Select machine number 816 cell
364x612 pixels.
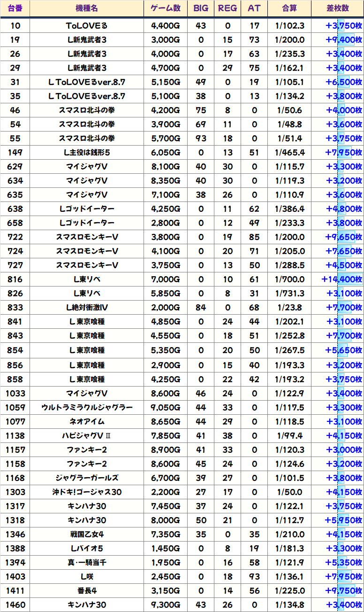[x=15, y=279]
